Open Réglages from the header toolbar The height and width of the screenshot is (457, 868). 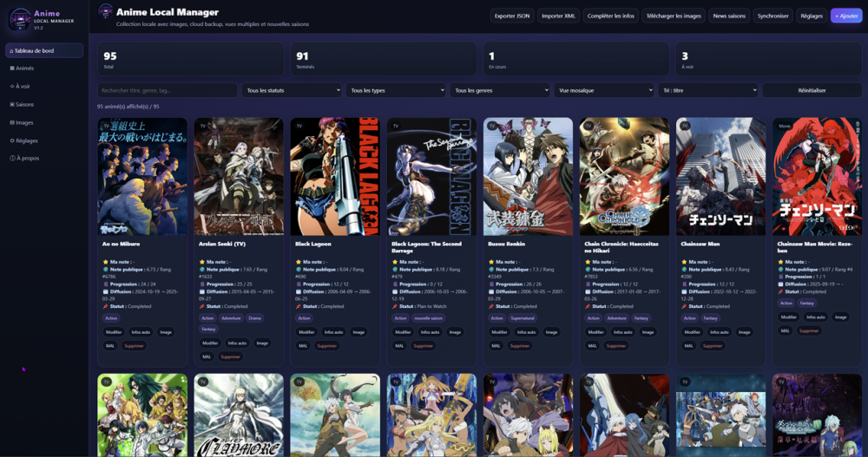pos(812,16)
